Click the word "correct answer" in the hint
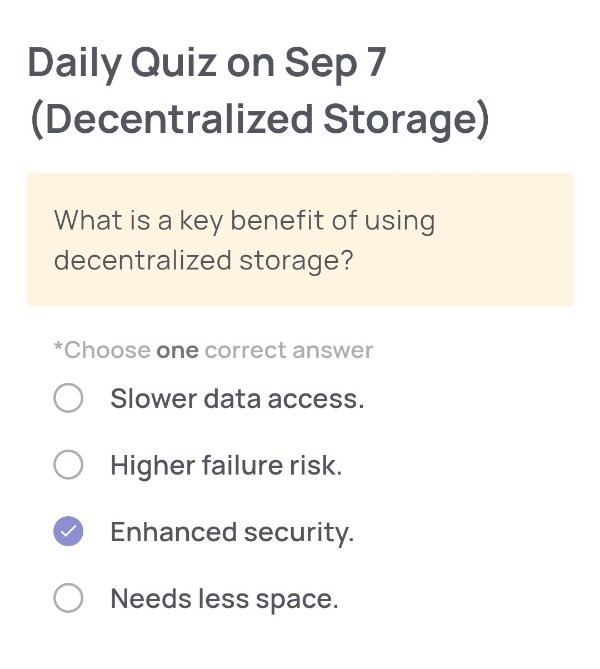This screenshot has width=600, height=669. click(x=288, y=350)
